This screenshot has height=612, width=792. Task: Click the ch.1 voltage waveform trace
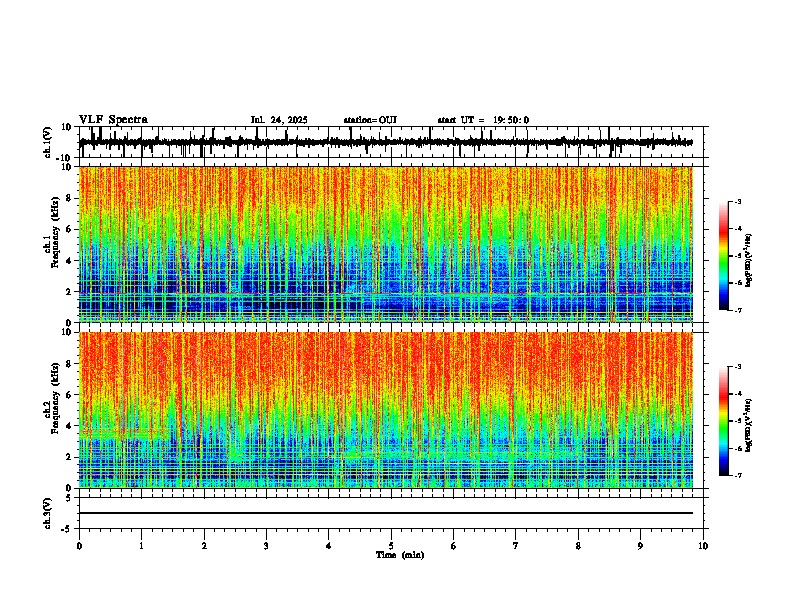(385, 142)
